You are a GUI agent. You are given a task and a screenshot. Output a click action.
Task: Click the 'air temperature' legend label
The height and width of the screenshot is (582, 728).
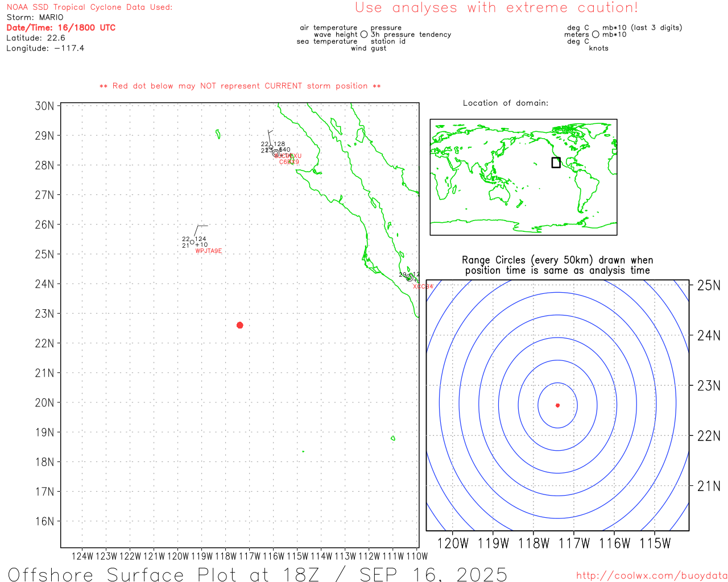329,27
